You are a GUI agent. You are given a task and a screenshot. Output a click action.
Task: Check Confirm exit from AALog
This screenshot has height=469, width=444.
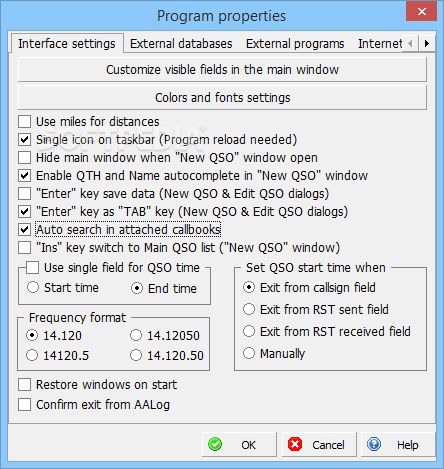[x=25, y=405]
